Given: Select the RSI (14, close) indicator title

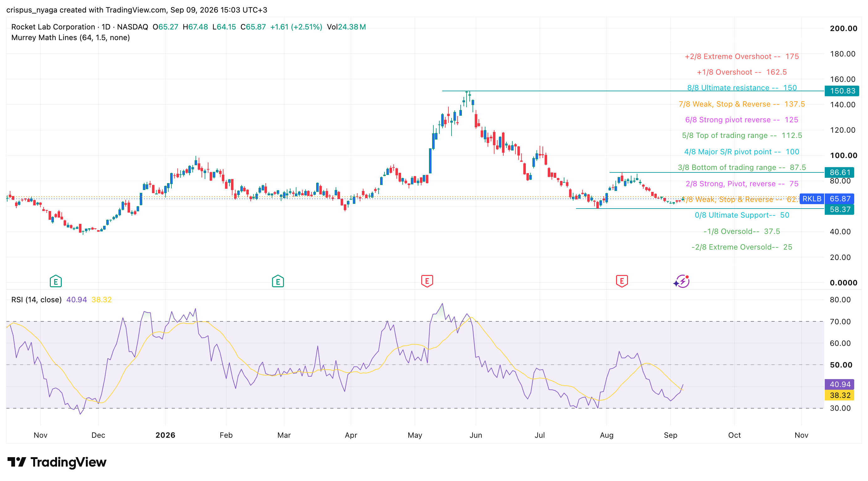Looking at the screenshot, I should coord(36,300).
